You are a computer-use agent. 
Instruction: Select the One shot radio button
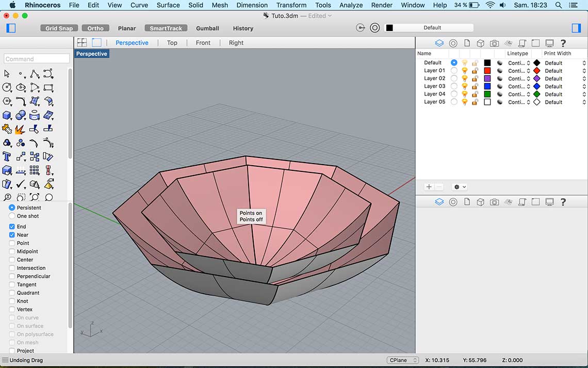point(12,216)
